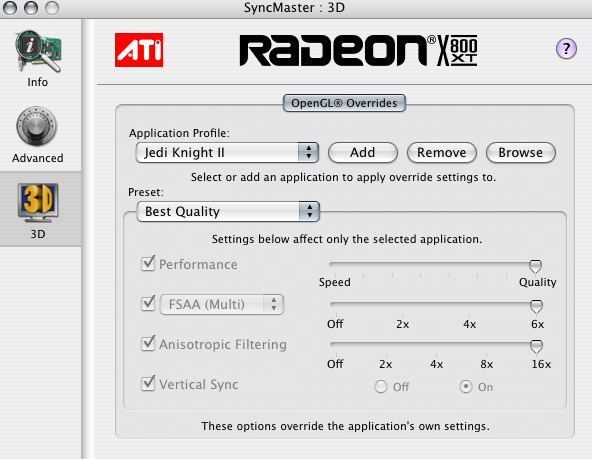Click the ATI red logo

pyautogui.click(x=139, y=50)
